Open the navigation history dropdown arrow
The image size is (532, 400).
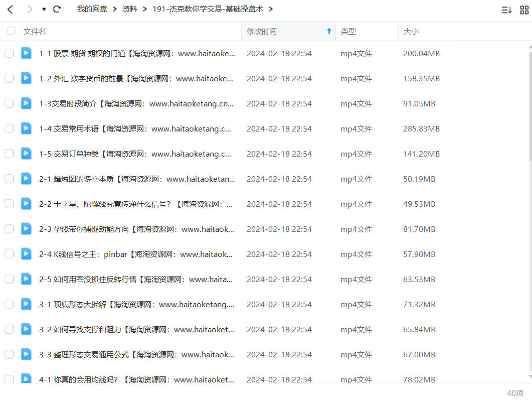point(44,9)
